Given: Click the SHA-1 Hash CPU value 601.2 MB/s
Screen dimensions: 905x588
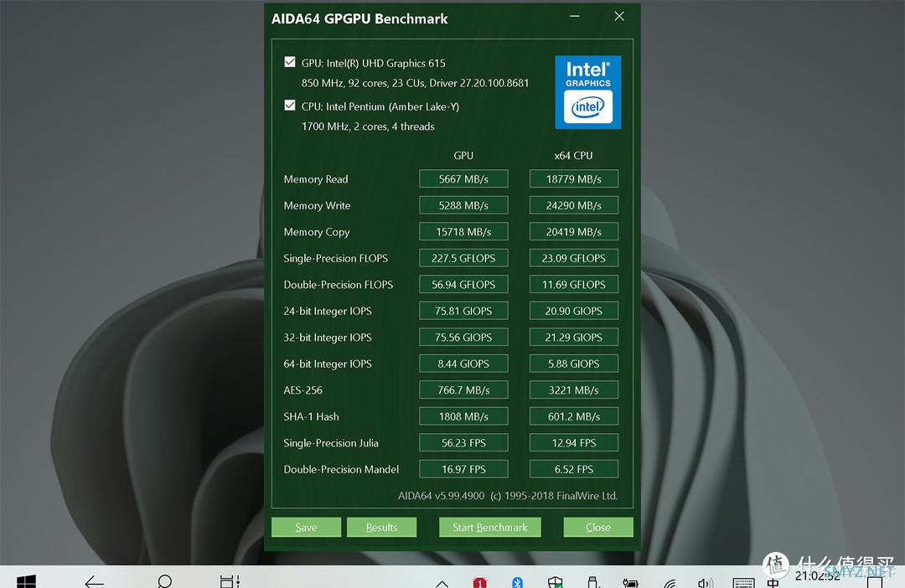Looking at the screenshot, I should coord(574,416).
